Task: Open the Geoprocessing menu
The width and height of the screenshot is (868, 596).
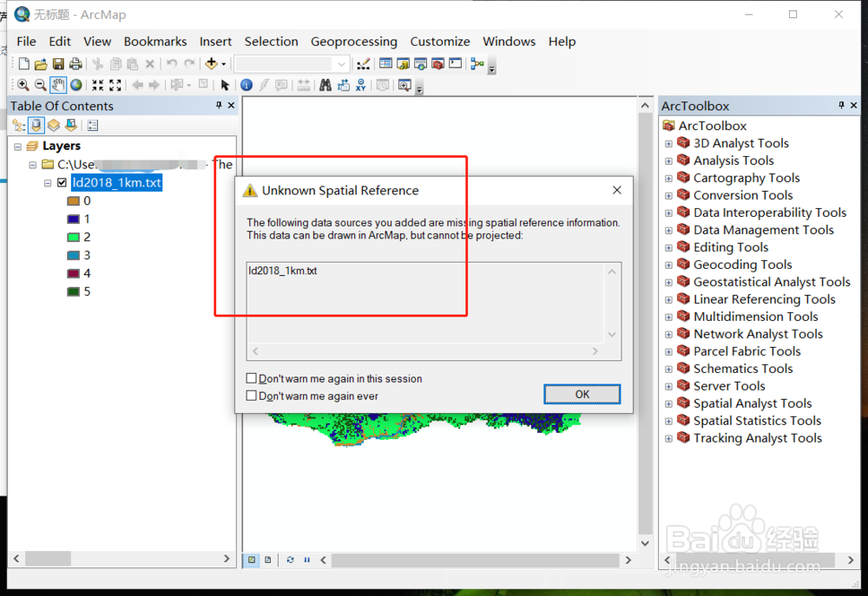Action: (x=354, y=42)
